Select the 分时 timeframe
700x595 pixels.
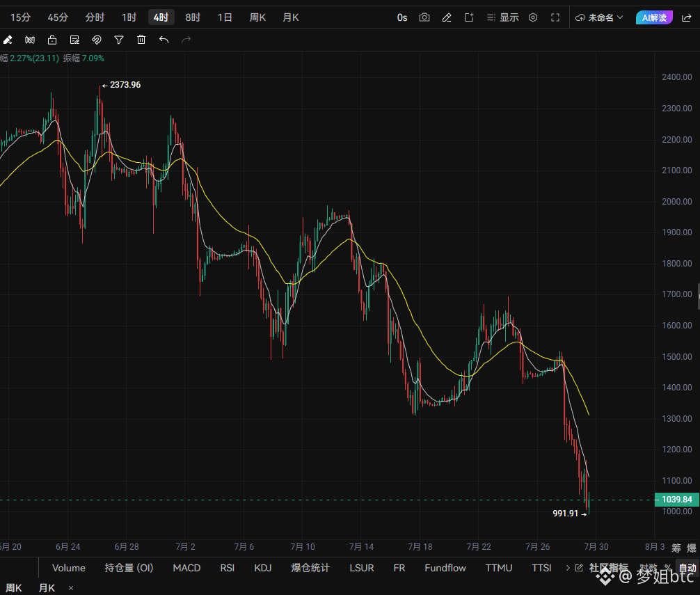[95, 17]
